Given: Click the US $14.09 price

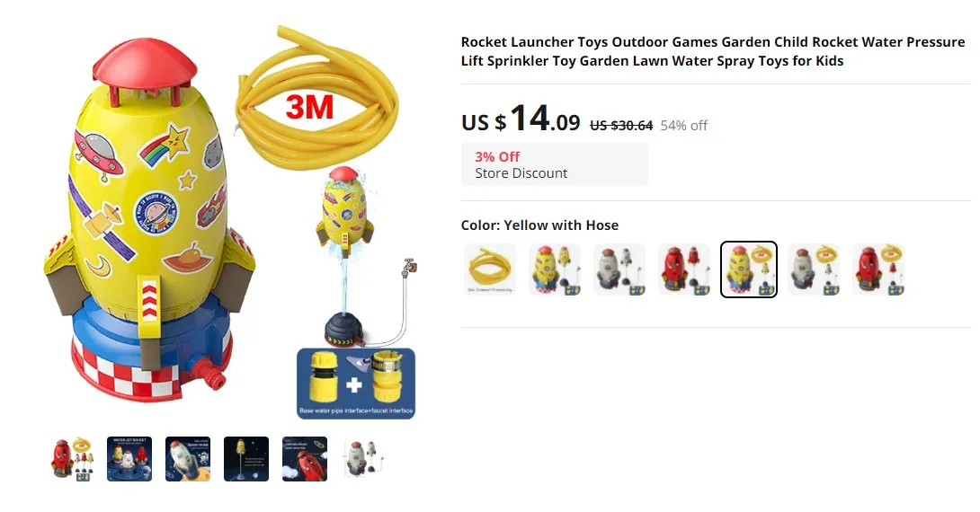Looking at the screenshot, I should pyautogui.click(x=521, y=118).
